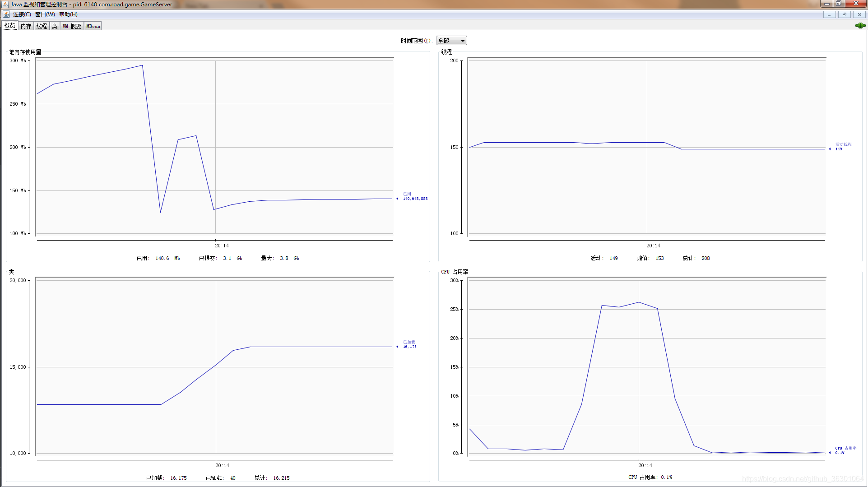Click the 最大: 3.8 Gb statistic
The height and width of the screenshot is (487, 868).
point(280,258)
